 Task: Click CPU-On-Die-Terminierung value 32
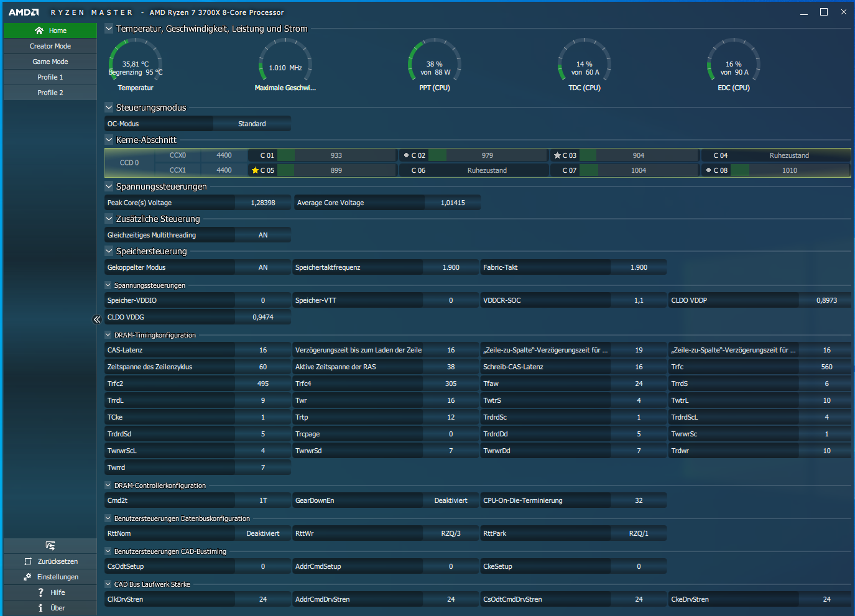[639, 500]
